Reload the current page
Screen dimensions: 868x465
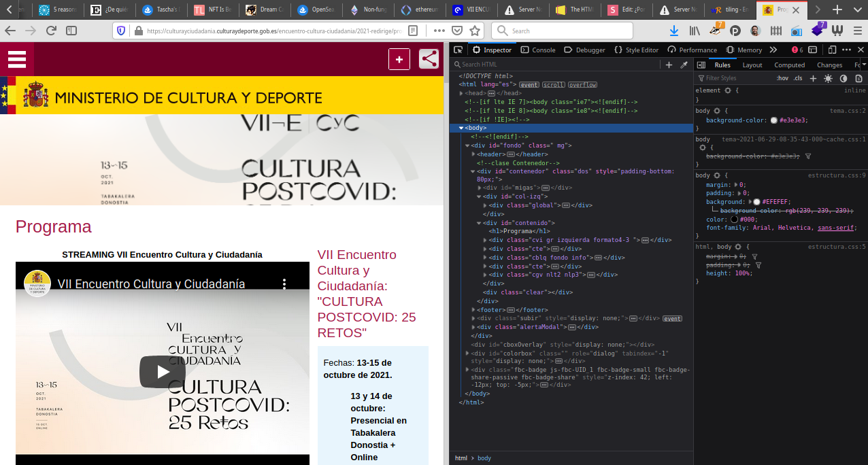click(51, 31)
